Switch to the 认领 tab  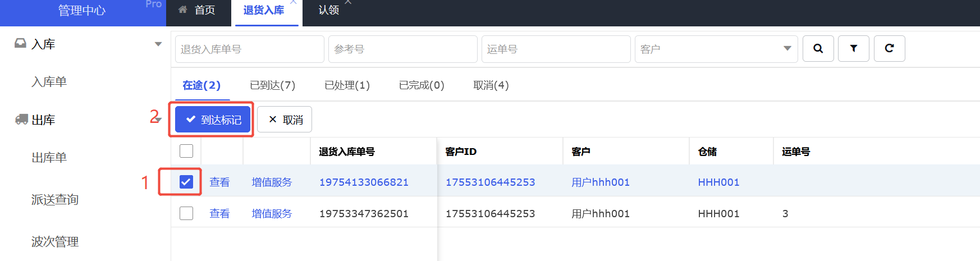tap(329, 10)
